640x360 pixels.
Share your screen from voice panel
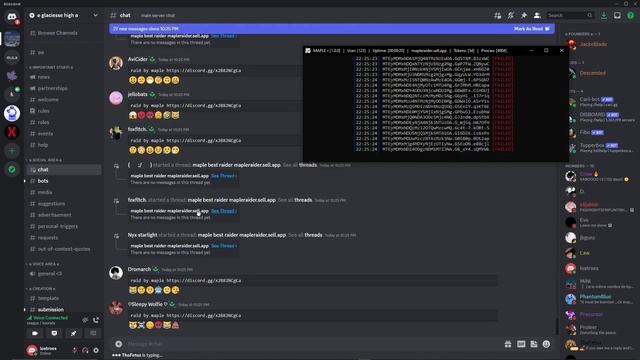click(54, 333)
